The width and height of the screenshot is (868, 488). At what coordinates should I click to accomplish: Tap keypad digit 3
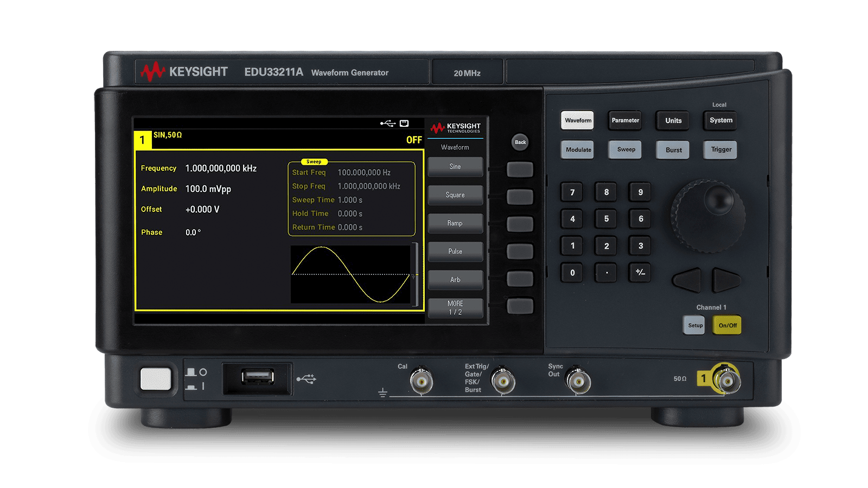coord(640,246)
